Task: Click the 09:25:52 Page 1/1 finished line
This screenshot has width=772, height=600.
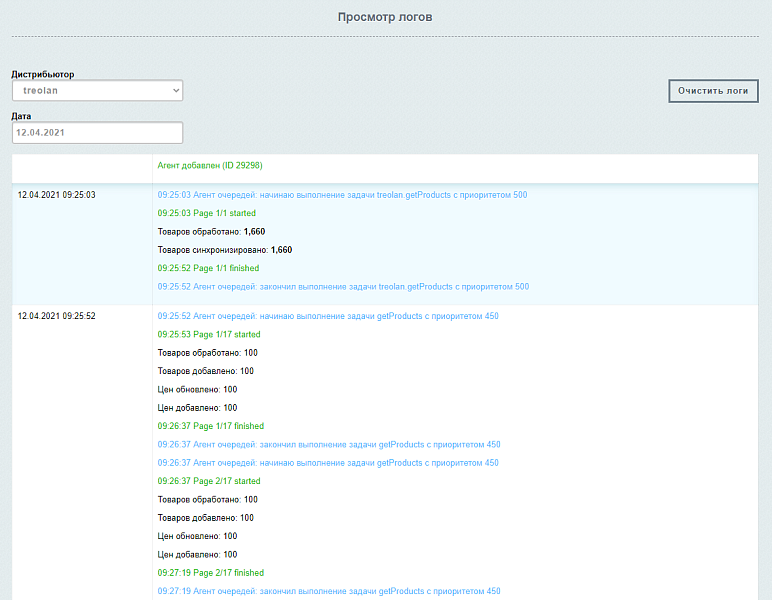Action: [208, 268]
